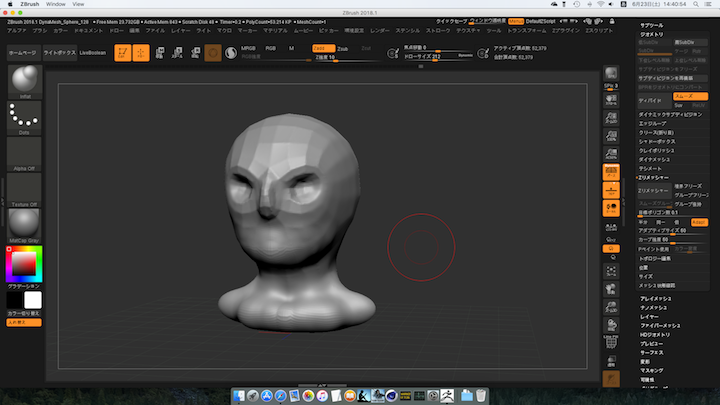
Task: Toggle the Dynamic Perspective icon
Action: (611, 172)
